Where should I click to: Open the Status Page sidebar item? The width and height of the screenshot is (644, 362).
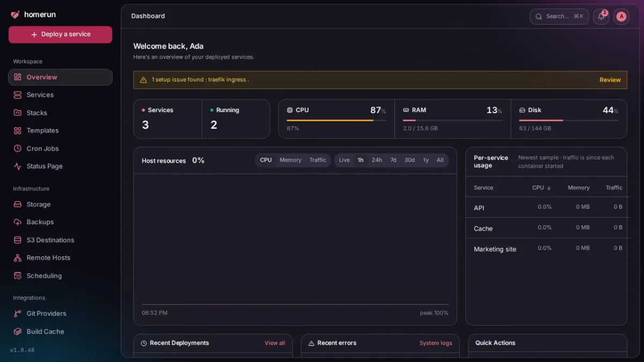60,166
